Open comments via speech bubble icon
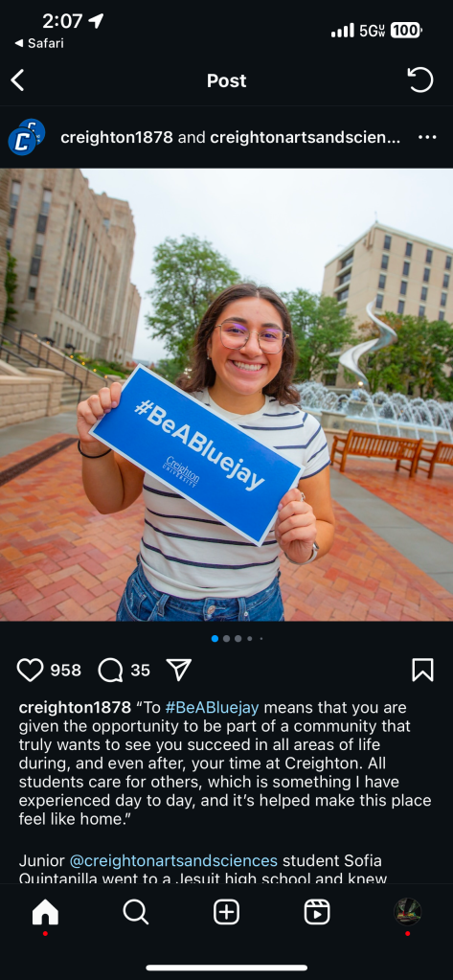This screenshot has width=453, height=980. click(x=110, y=670)
